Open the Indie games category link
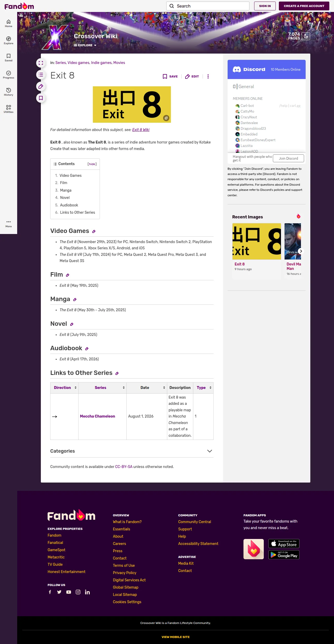Screen dimensions: 334x644 tap(101, 63)
